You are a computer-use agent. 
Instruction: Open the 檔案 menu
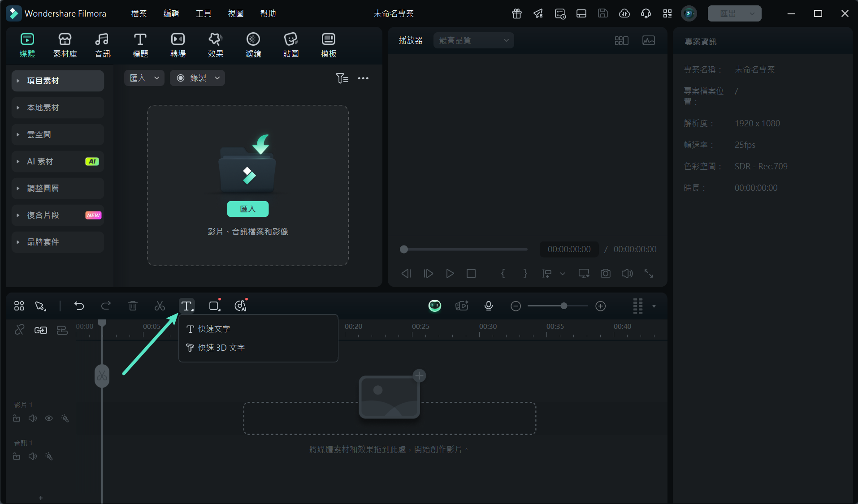(139, 13)
